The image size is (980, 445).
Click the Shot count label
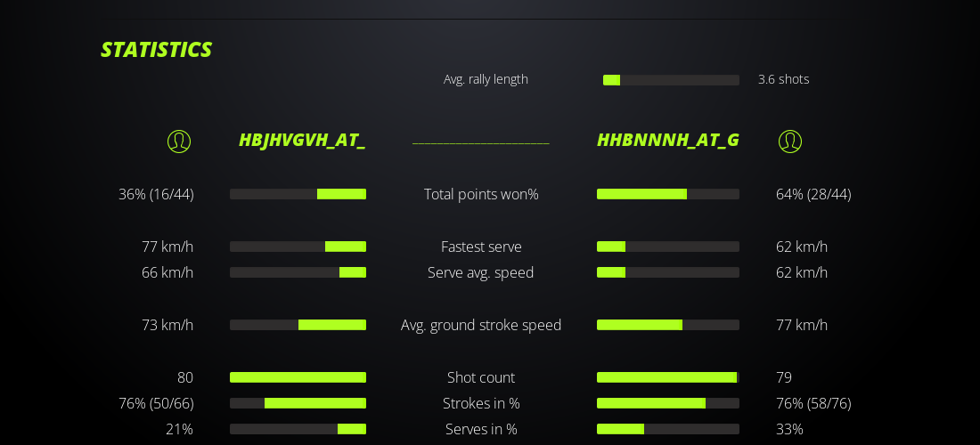pyautogui.click(x=481, y=377)
